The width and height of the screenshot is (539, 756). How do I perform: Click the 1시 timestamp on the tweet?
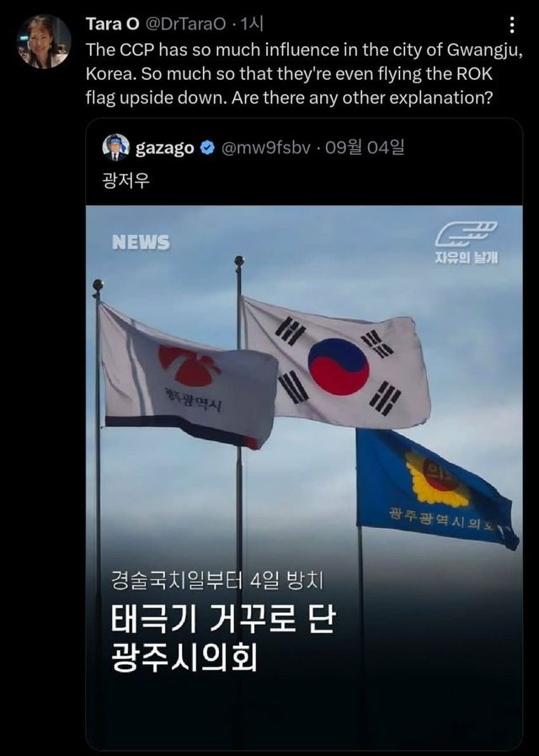tap(252, 24)
